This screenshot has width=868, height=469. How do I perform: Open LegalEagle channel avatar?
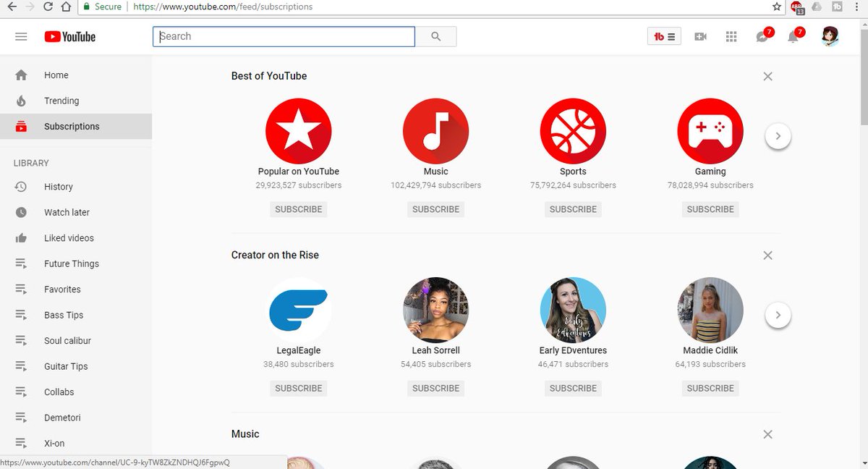coord(299,310)
